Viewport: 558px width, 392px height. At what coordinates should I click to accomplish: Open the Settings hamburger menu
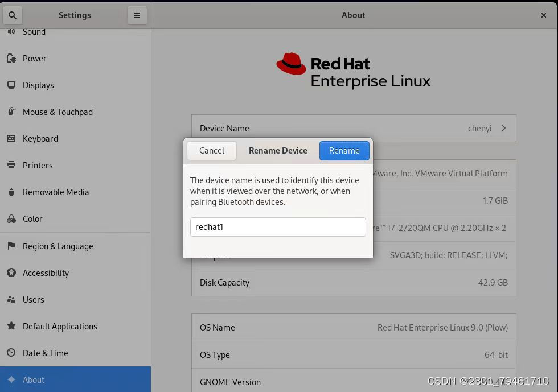click(x=137, y=15)
